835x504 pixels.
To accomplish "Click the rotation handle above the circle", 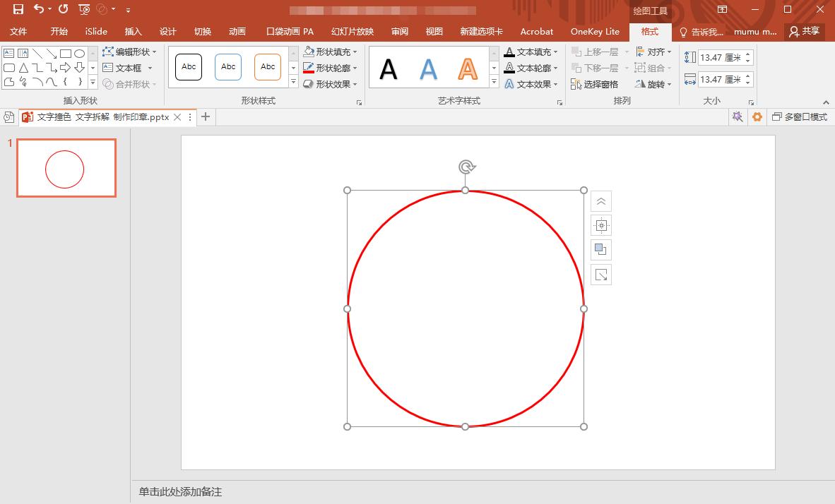I will point(466,167).
